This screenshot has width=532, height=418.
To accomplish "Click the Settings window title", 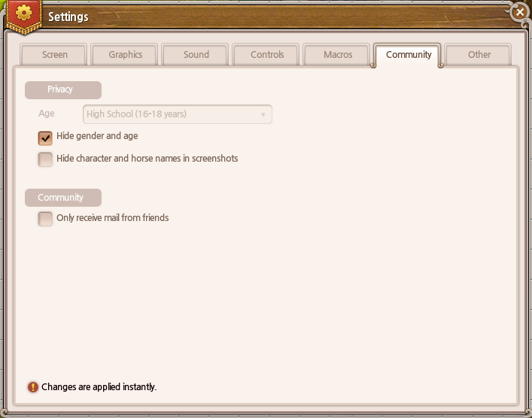I will point(68,17).
